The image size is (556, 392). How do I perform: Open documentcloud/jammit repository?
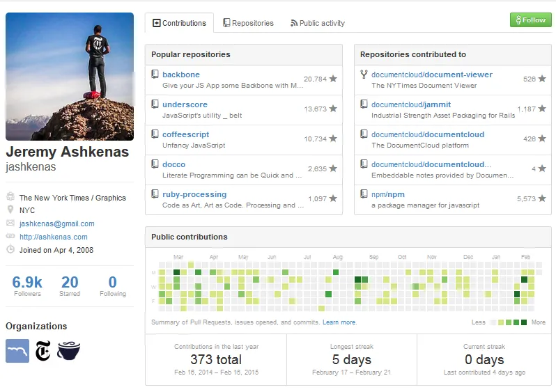pyautogui.click(x=411, y=104)
